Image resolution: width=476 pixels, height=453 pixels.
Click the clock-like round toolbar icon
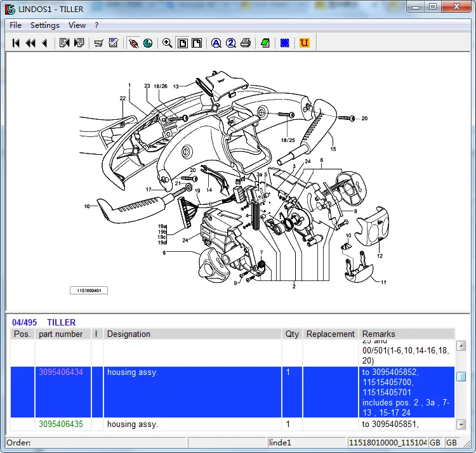click(x=148, y=43)
